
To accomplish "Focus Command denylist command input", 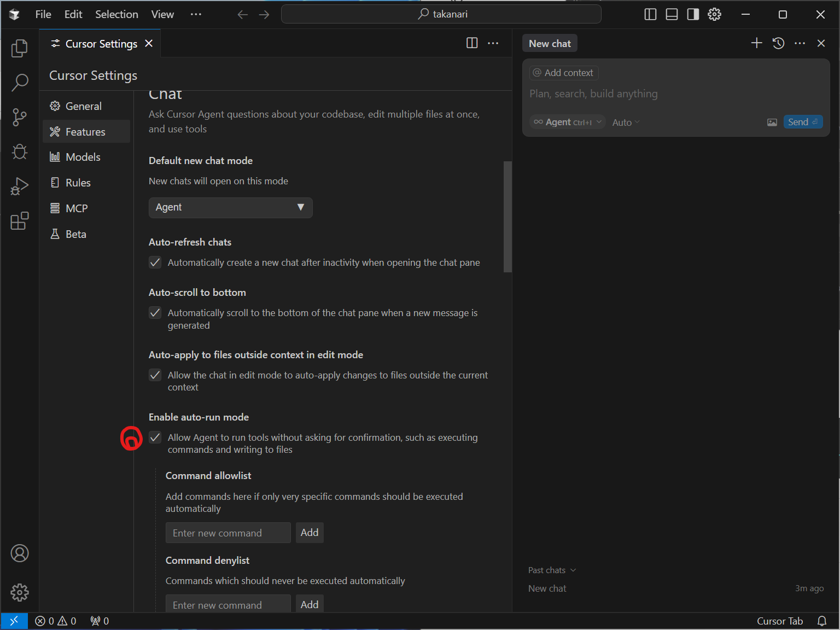I will 228,604.
